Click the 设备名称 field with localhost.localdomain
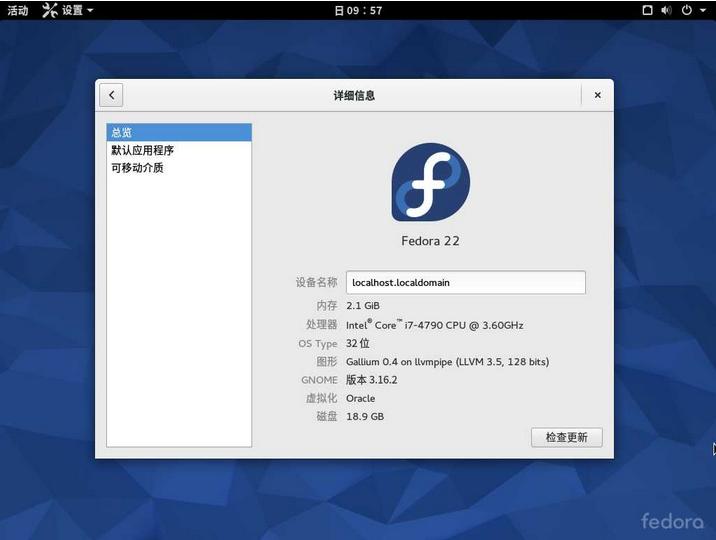 [x=466, y=282]
